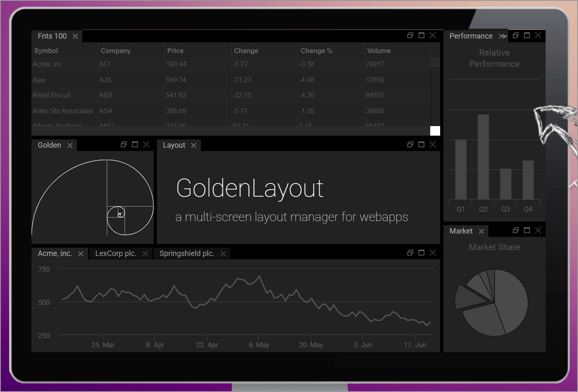
Task: Maximise the Layout panel
Action: 421,144
